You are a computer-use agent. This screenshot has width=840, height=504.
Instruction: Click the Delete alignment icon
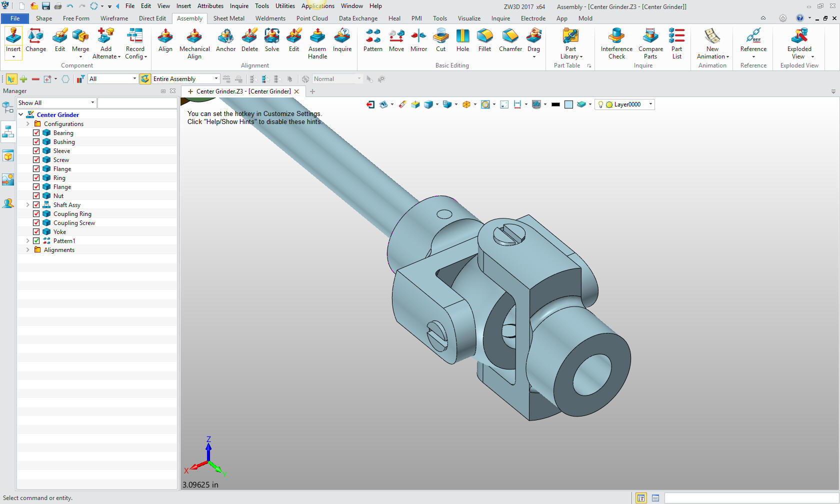249,36
